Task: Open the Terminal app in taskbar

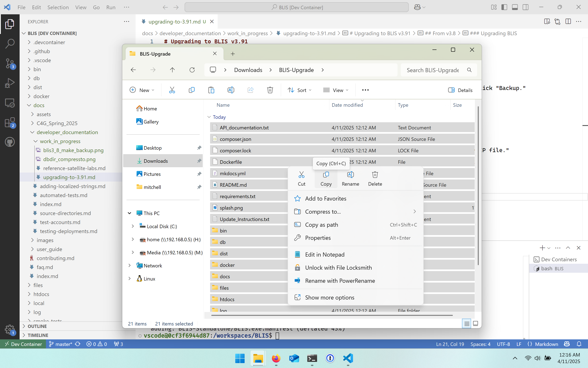Action: (x=312, y=358)
